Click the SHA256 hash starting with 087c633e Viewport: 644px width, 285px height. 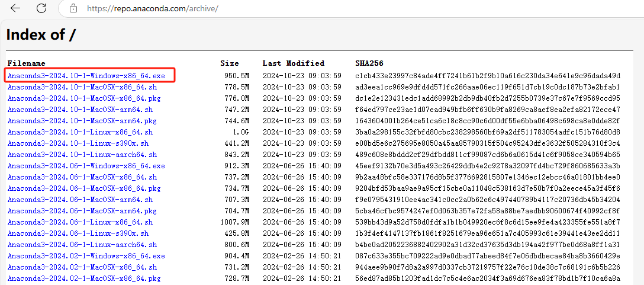488,256
